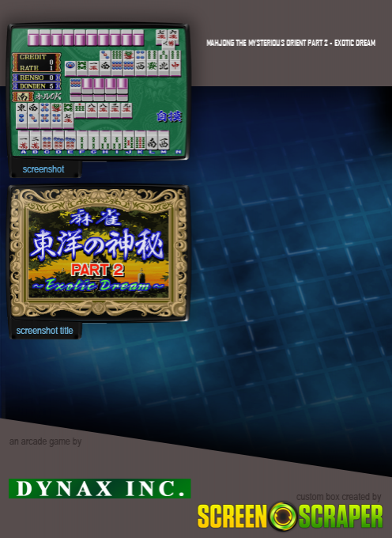
Task: Click the Mahjong Mysterious Orient game title heading
Action: (x=291, y=43)
